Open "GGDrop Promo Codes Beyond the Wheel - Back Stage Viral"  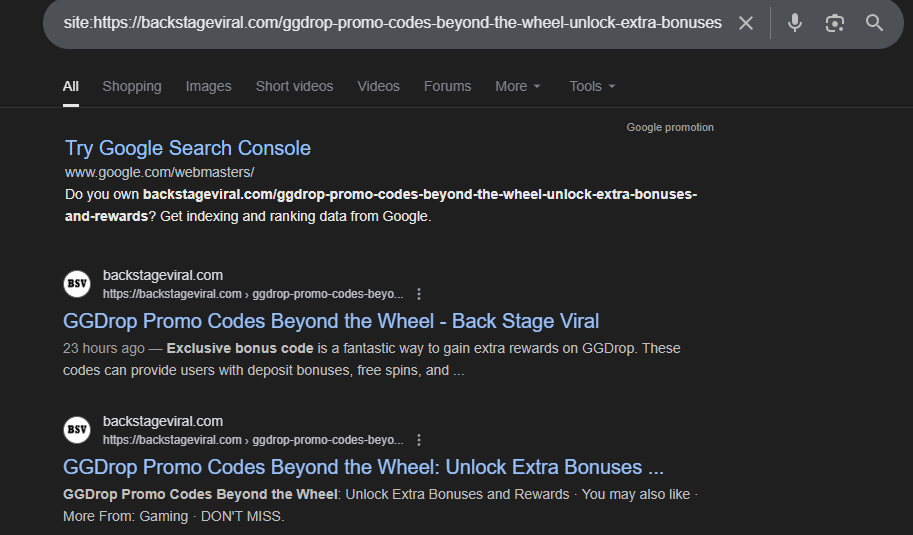(x=331, y=321)
